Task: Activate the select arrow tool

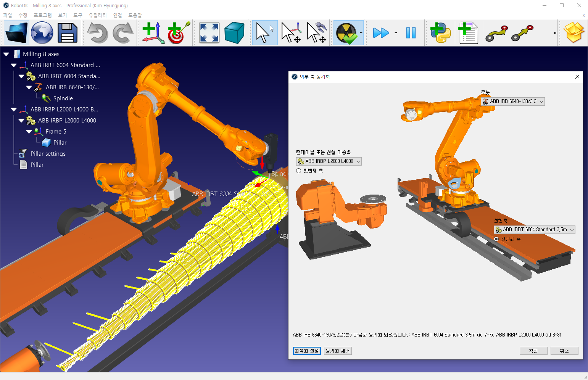Action: 265,33
